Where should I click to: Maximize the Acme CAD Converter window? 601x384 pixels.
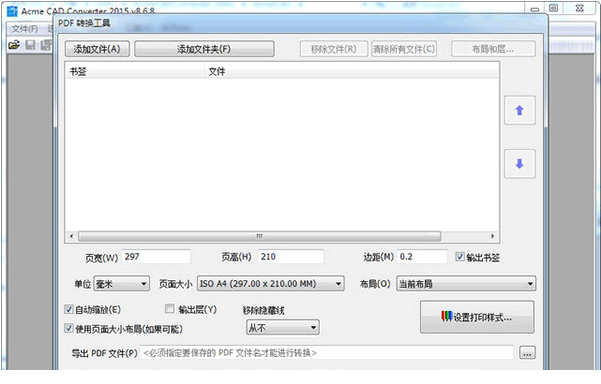coord(553,8)
